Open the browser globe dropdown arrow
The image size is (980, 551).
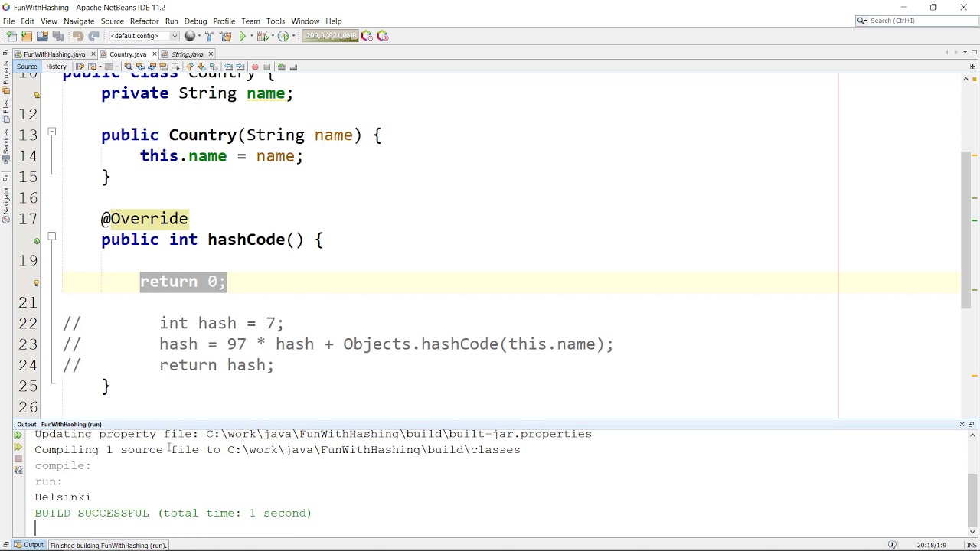click(x=199, y=36)
